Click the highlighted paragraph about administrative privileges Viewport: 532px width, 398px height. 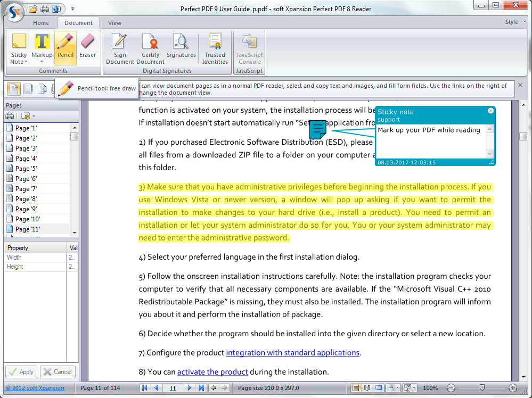coord(315,212)
